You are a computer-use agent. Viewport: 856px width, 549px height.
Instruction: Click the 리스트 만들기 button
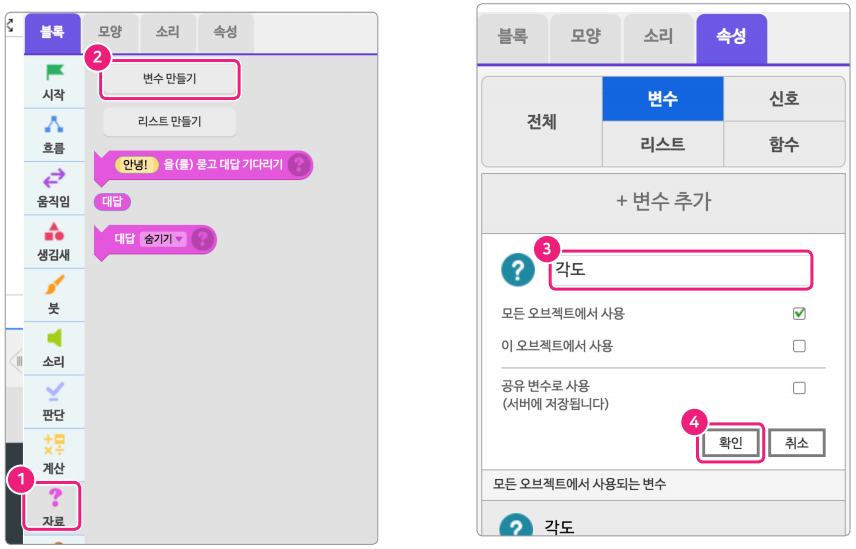click(x=169, y=122)
